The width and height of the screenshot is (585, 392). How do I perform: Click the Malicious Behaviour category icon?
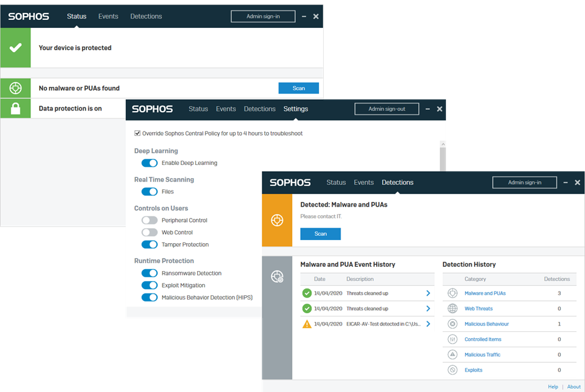452,324
